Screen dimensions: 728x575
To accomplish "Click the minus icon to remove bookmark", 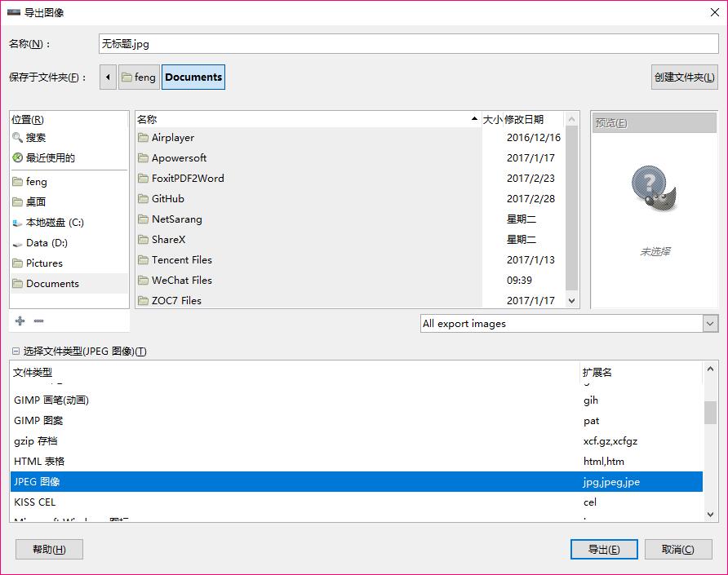I will click(x=39, y=321).
